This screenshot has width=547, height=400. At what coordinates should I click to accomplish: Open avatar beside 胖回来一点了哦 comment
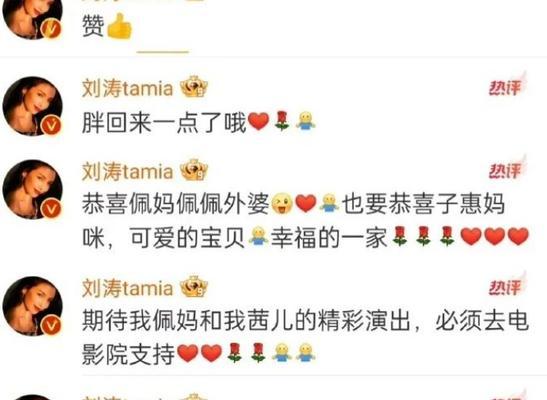point(32,106)
